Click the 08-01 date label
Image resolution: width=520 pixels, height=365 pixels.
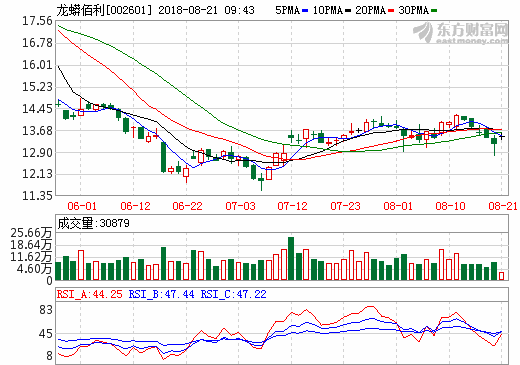pyautogui.click(x=398, y=206)
